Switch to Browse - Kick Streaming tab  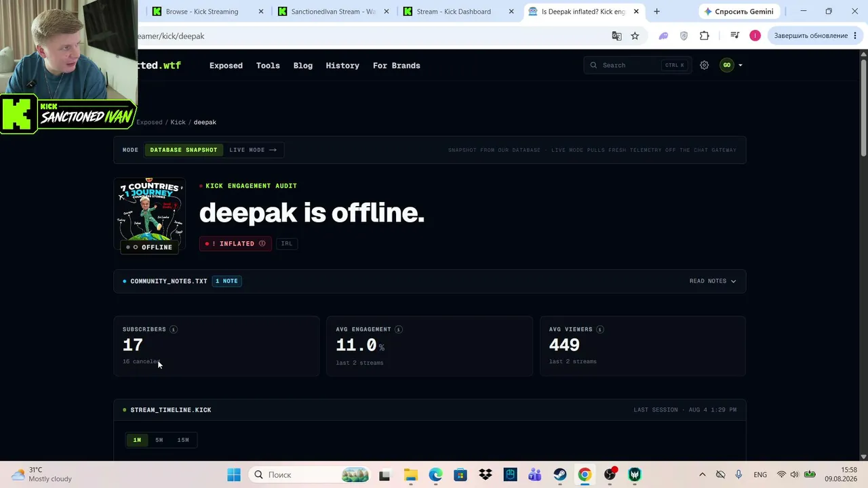202,12
